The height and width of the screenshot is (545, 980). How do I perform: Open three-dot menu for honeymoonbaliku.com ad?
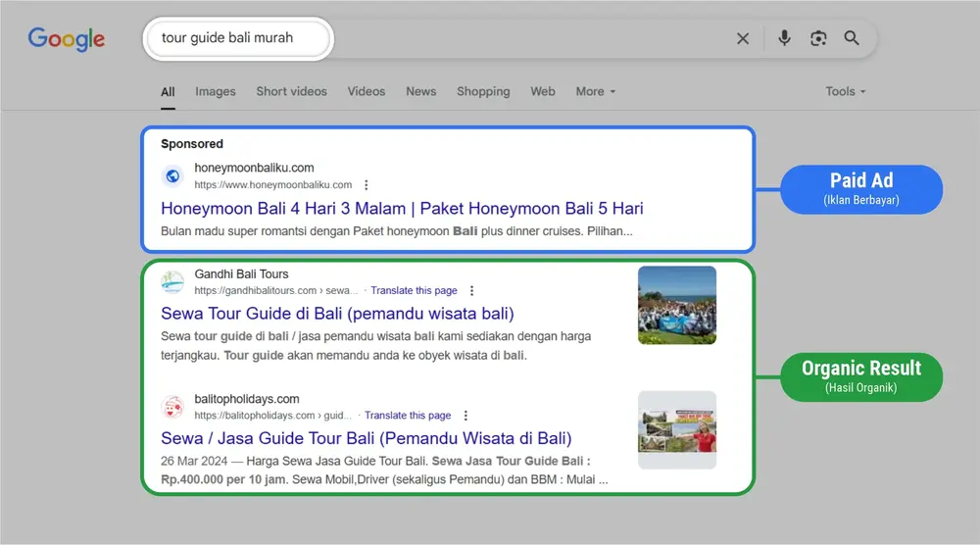(x=367, y=185)
